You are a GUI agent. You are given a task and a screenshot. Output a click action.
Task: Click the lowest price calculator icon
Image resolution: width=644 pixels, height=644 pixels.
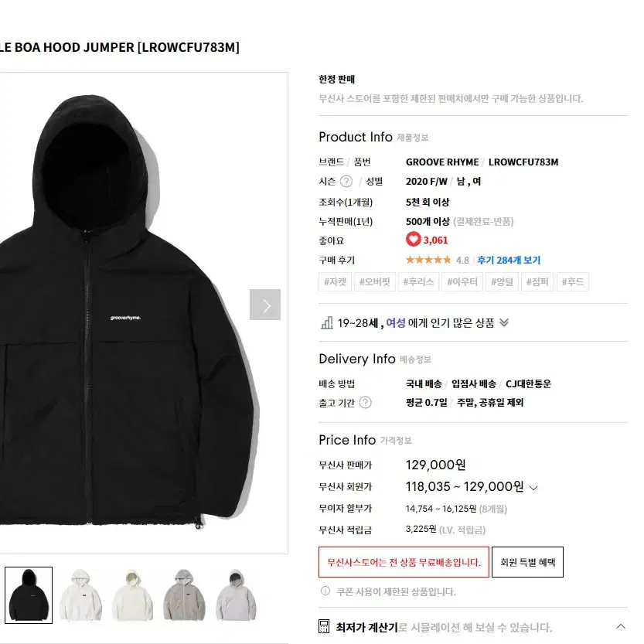click(x=324, y=626)
